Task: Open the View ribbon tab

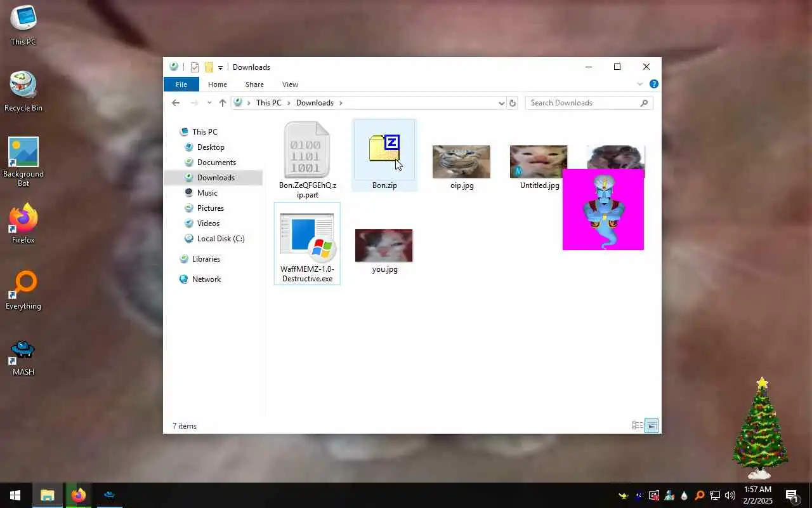Action: point(290,84)
